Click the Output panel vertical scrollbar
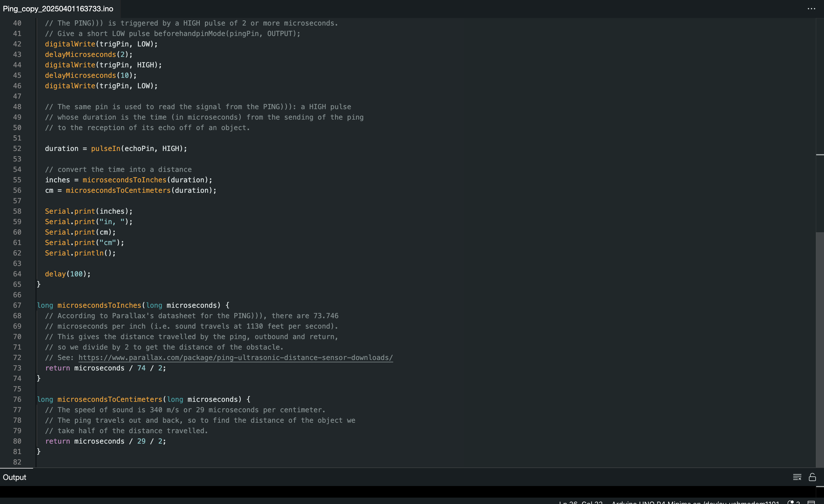Image resolution: width=824 pixels, height=504 pixels. point(820,492)
